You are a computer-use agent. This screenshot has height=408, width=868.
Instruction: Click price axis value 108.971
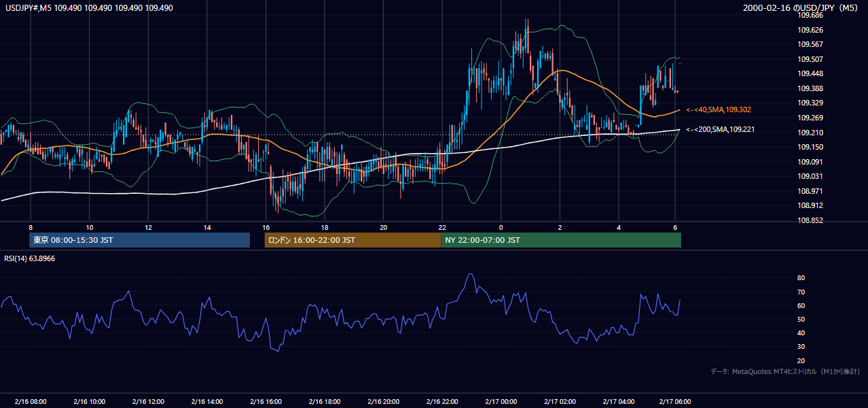(810, 191)
